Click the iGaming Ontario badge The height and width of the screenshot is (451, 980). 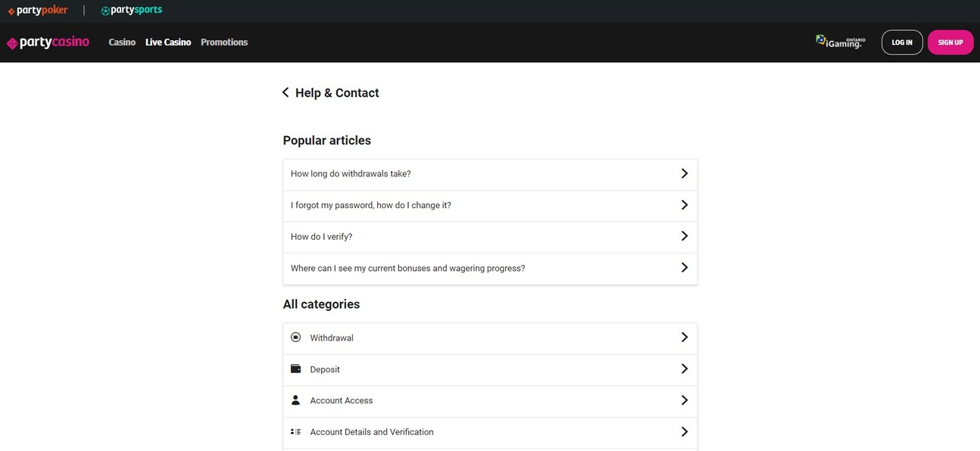[x=840, y=42]
